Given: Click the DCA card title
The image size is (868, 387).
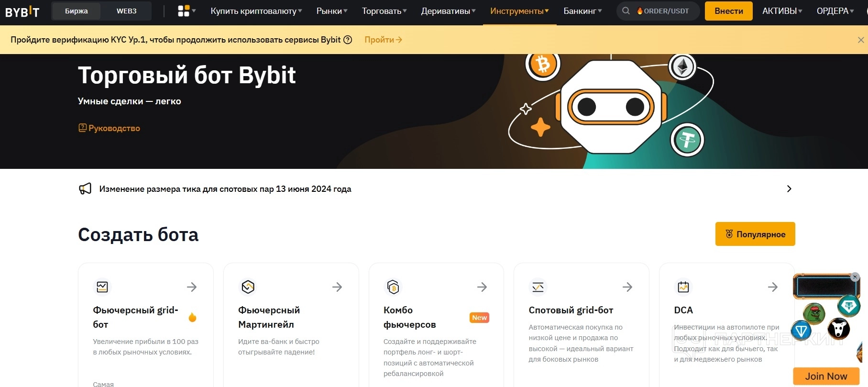Looking at the screenshot, I should 683,310.
